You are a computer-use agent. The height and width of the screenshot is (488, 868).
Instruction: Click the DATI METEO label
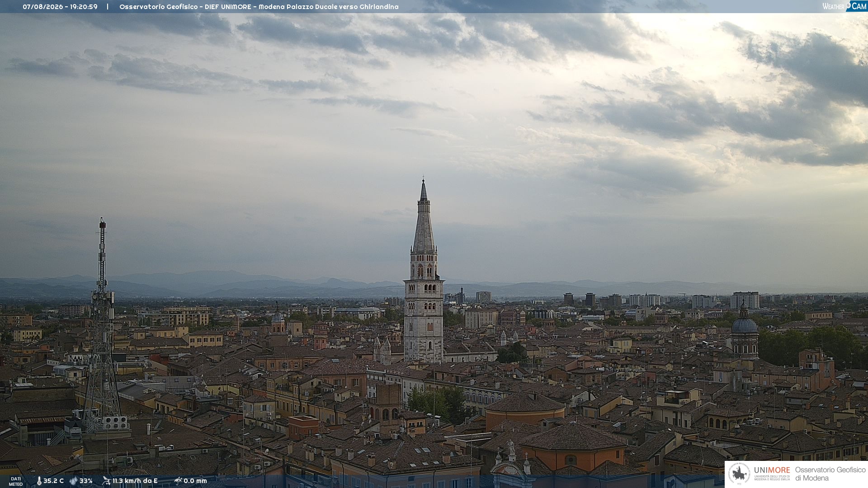coord(16,482)
